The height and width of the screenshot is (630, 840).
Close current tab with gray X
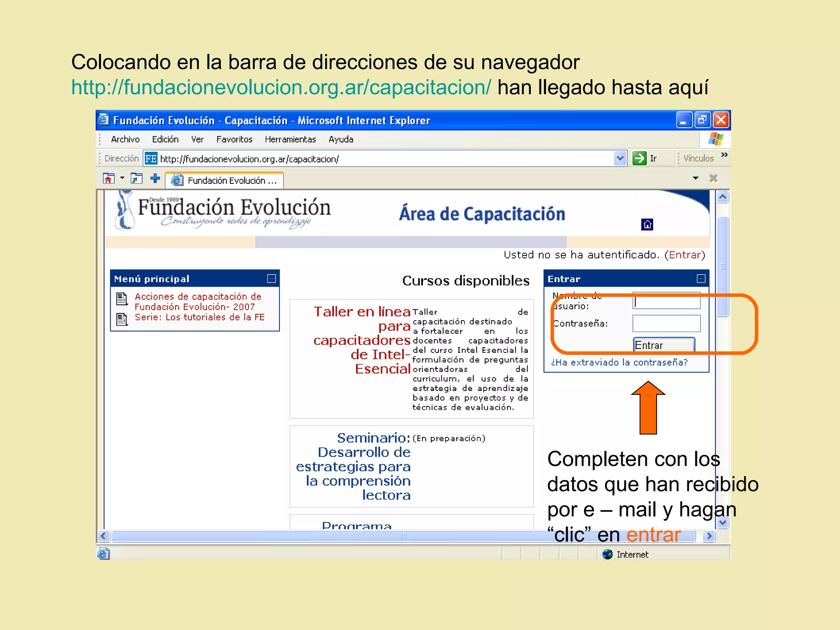[713, 178]
